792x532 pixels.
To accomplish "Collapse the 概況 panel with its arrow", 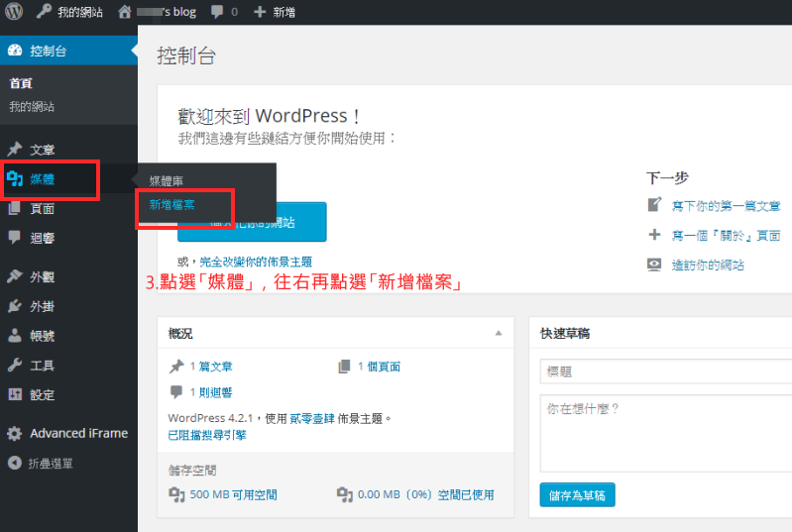I will click(498, 333).
